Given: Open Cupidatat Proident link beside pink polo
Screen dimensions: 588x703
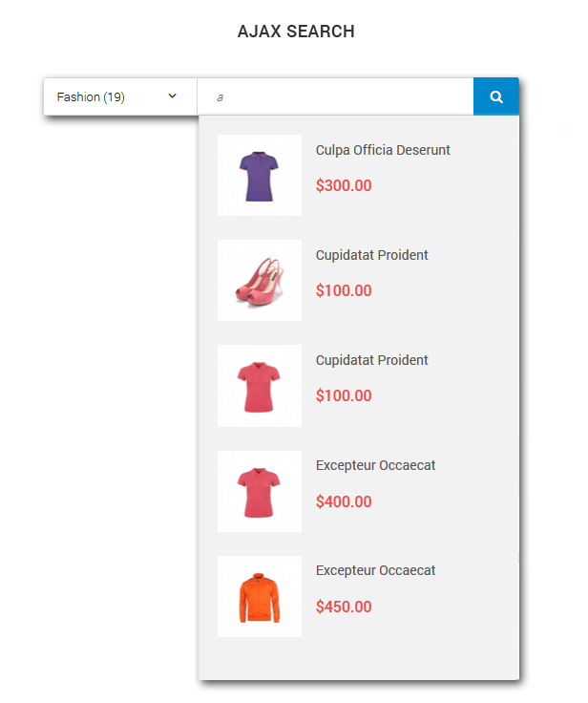Looking at the screenshot, I should tap(372, 360).
